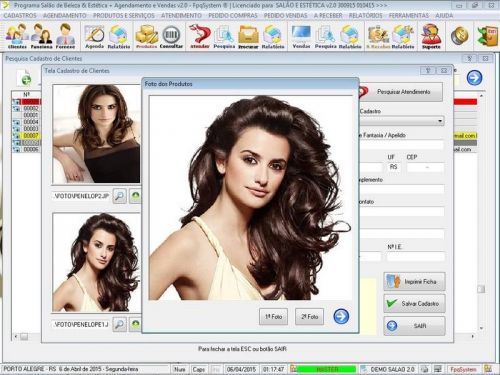
Task: Open the Agenda toolbar icon
Action: (94, 36)
